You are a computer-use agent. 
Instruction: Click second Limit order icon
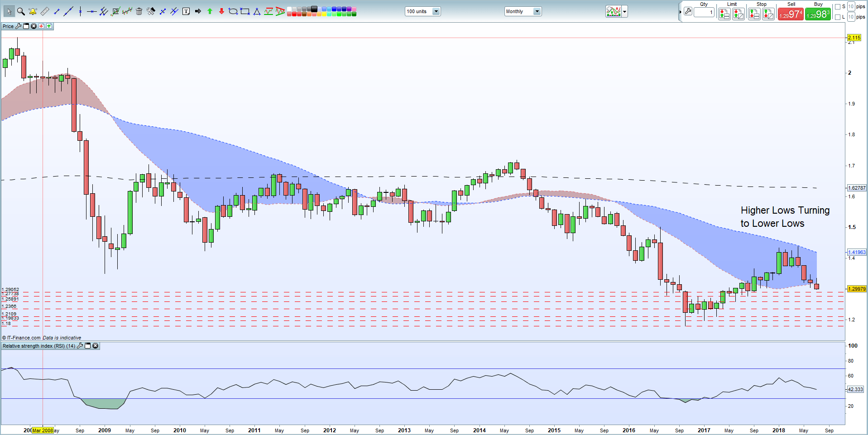[x=739, y=14]
